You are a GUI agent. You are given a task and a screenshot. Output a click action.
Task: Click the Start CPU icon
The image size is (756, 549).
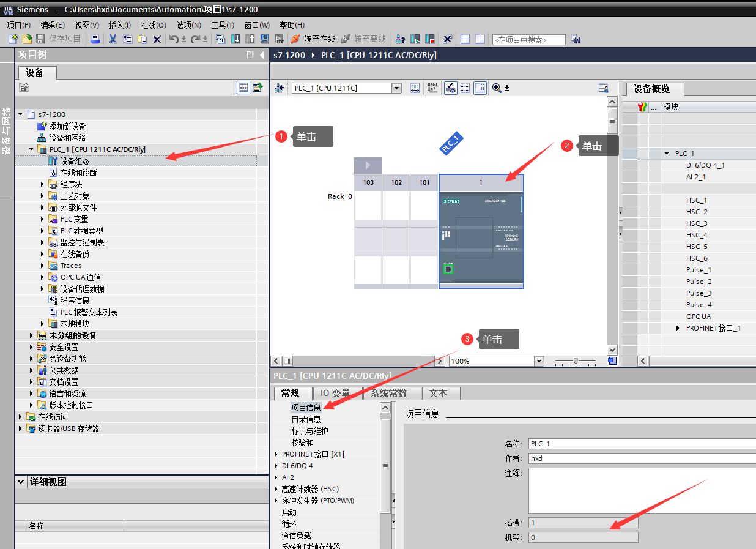coord(415,39)
